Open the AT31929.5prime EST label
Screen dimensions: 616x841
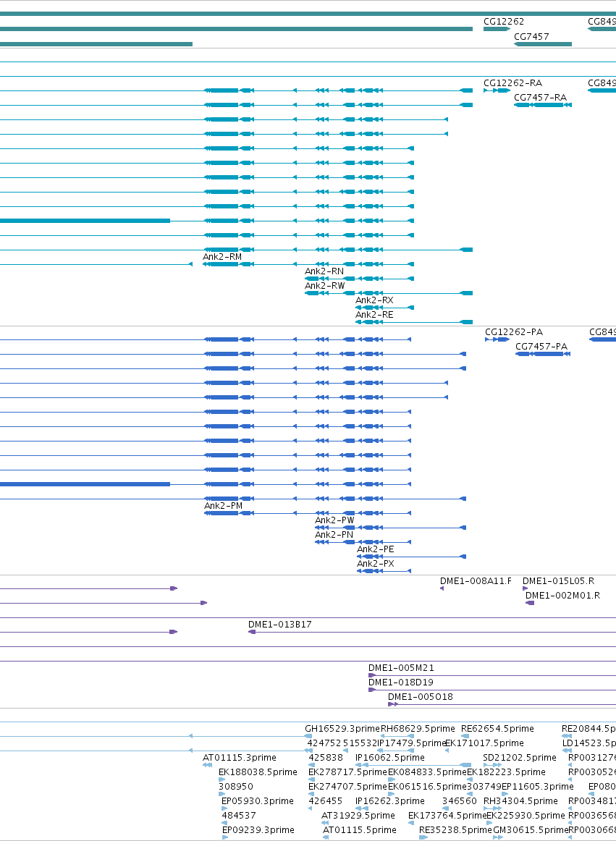click(x=358, y=815)
